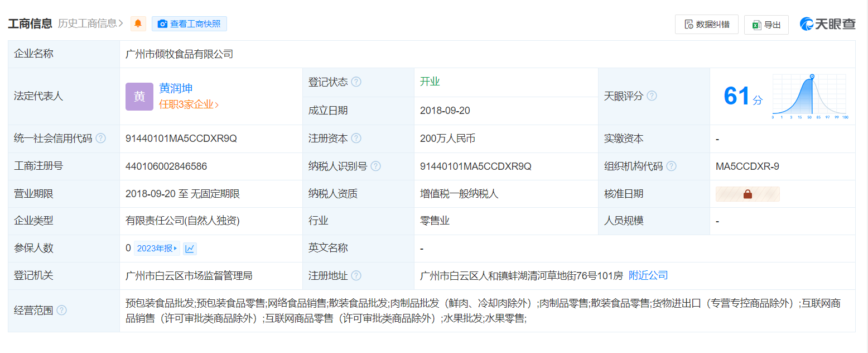Click the 开业 status text
Image resolution: width=868 pixels, height=353 pixels.
click(430, 82)
